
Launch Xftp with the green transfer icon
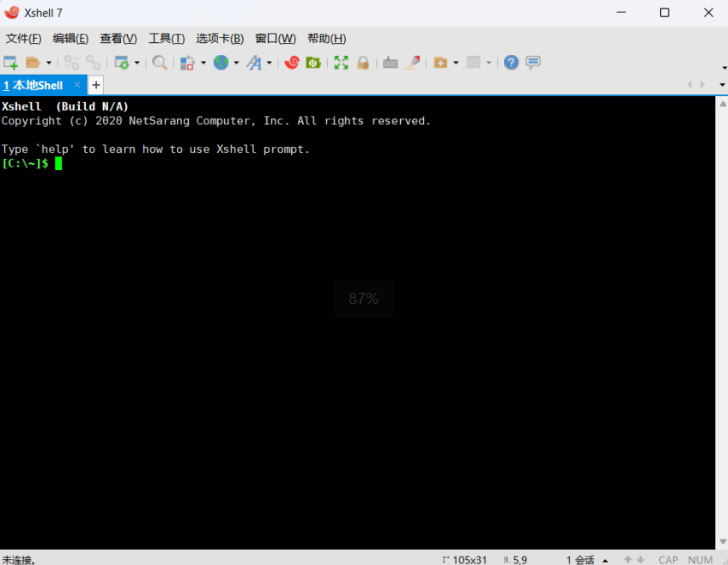click(x=312, y=62)
